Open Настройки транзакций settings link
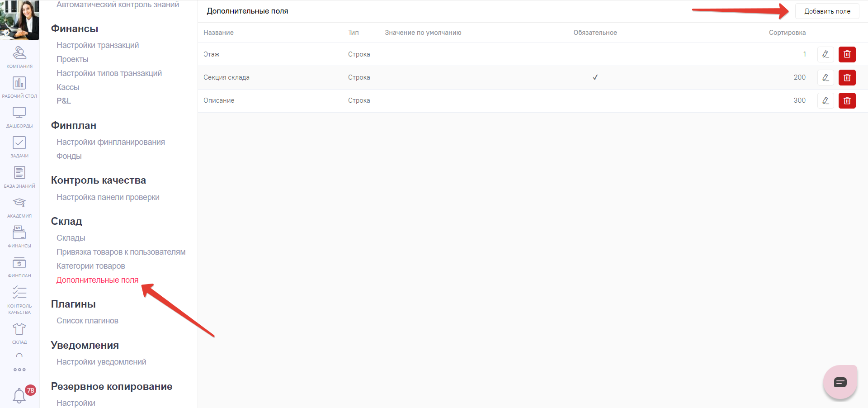 [98, 45]
